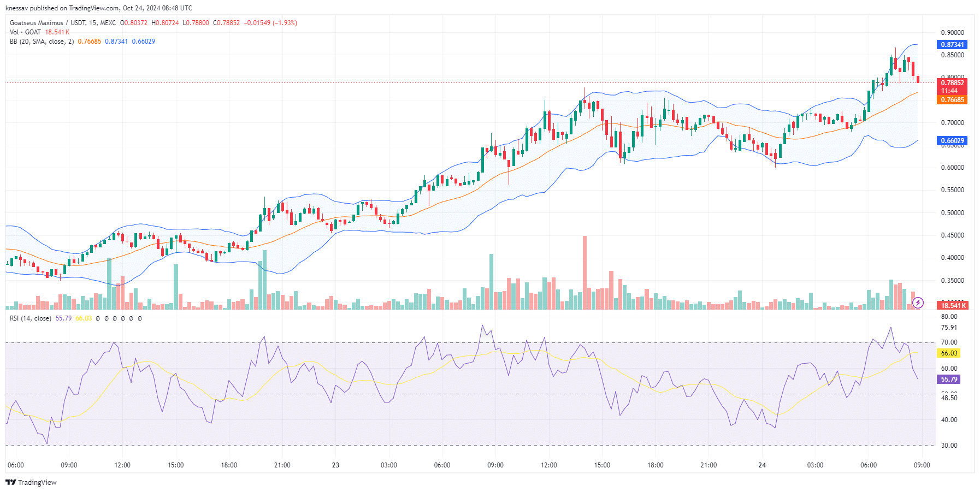Click the red 0.78852 current price tag
Viewport: 980px width, 492px height.
point(952,83)
